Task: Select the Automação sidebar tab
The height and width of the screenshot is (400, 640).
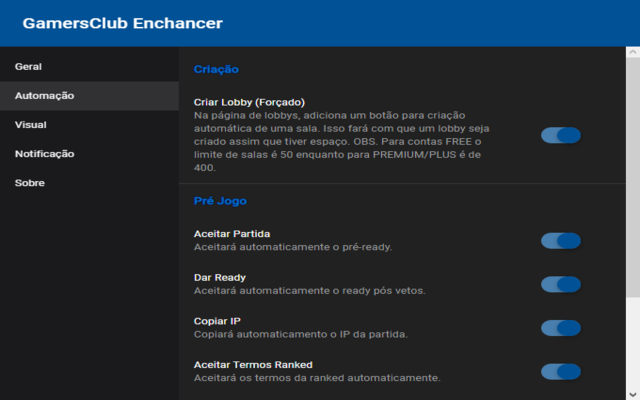Action: 89,96
